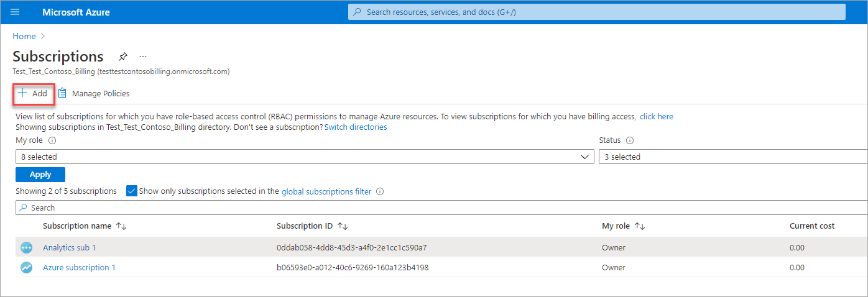Open Manage Policies
This screenshot has height=297, width=868.
[94, 93]
